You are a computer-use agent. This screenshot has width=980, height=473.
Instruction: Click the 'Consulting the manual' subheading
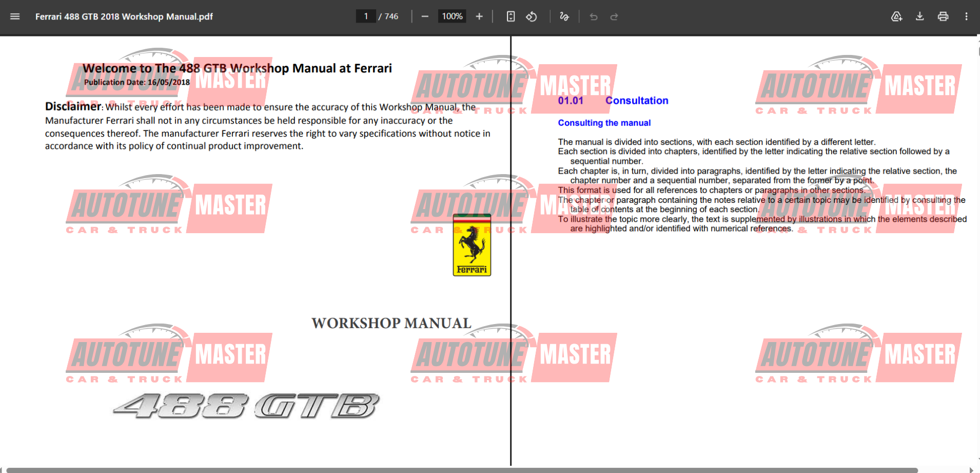coord(604,123)
